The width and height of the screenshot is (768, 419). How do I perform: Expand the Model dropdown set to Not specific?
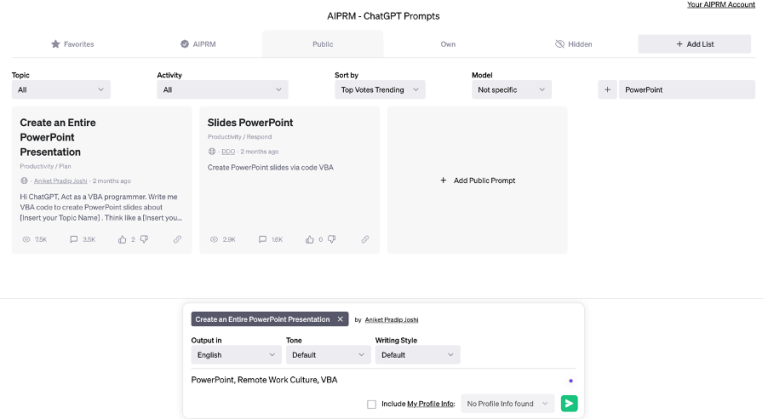[511, 90]
